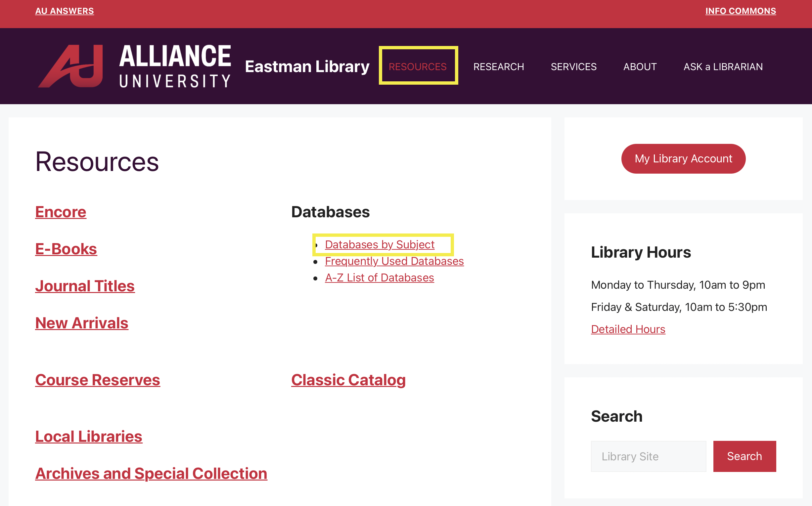Open ASK a LIBRARIAN menu item
The image size is (812, 506).
point(723,66)
